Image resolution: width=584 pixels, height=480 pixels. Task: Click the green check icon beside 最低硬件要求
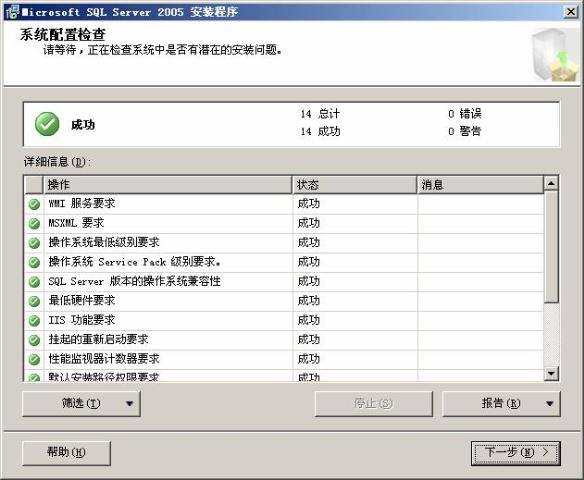(x=34, y=301)
